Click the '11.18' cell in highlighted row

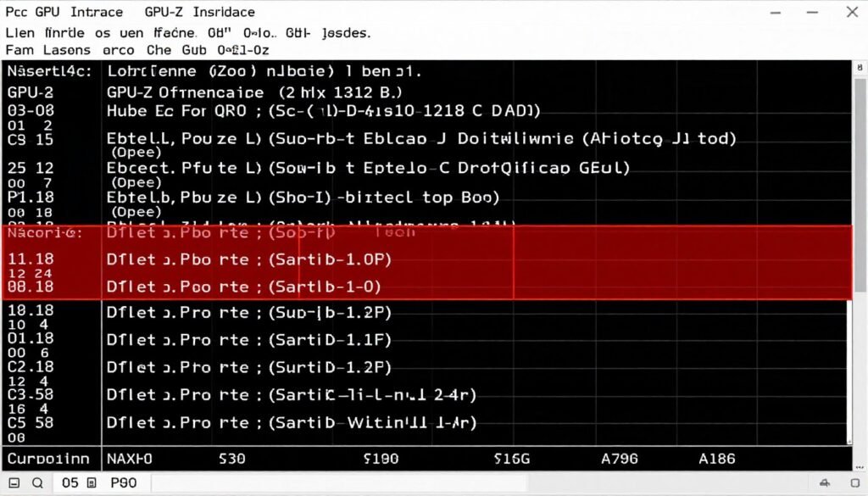(x=31, y=259)
